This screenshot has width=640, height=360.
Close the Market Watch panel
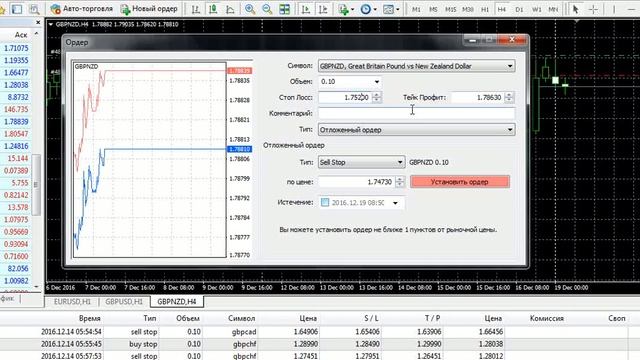pos(38,23)
